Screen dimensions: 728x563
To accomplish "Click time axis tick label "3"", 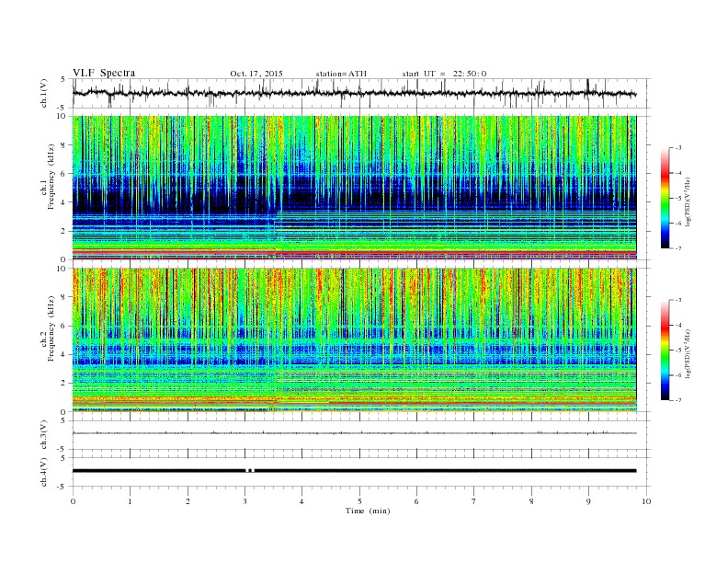I will (x=245, y=501).
